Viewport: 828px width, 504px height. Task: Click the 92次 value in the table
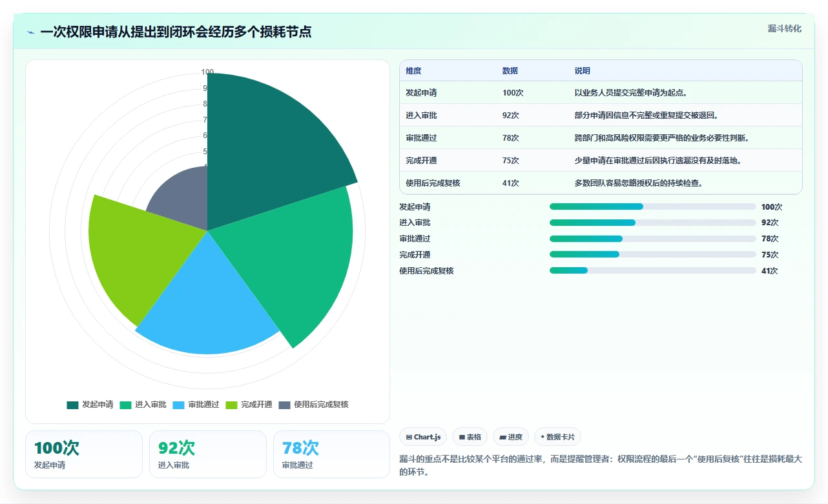(511, 116)
